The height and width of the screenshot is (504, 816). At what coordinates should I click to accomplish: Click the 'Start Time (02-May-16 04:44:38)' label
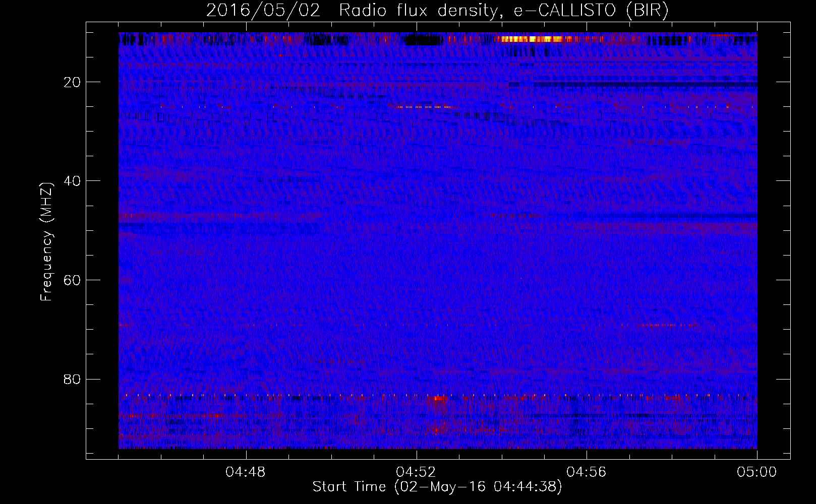437,487
